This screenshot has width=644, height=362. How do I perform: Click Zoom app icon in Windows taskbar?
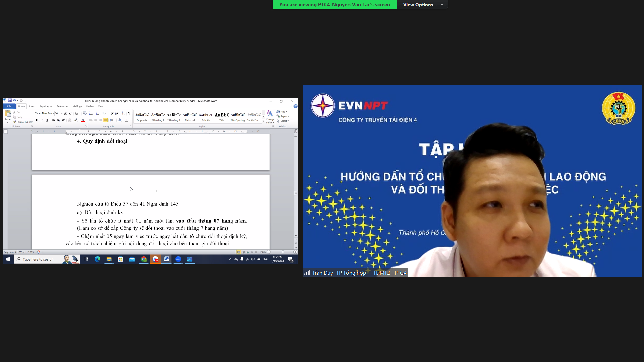pyautogui.click(x=178, y=259)
